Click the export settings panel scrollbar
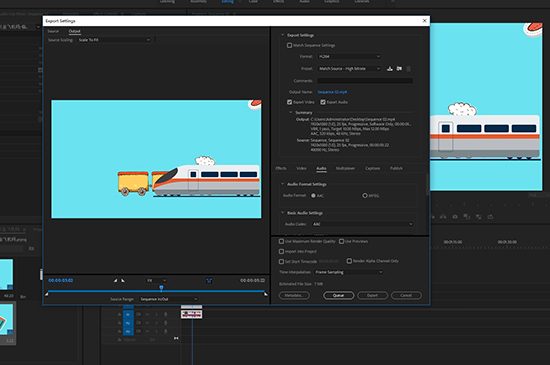This screenshot has width=550, height=365. pos(427,185)
